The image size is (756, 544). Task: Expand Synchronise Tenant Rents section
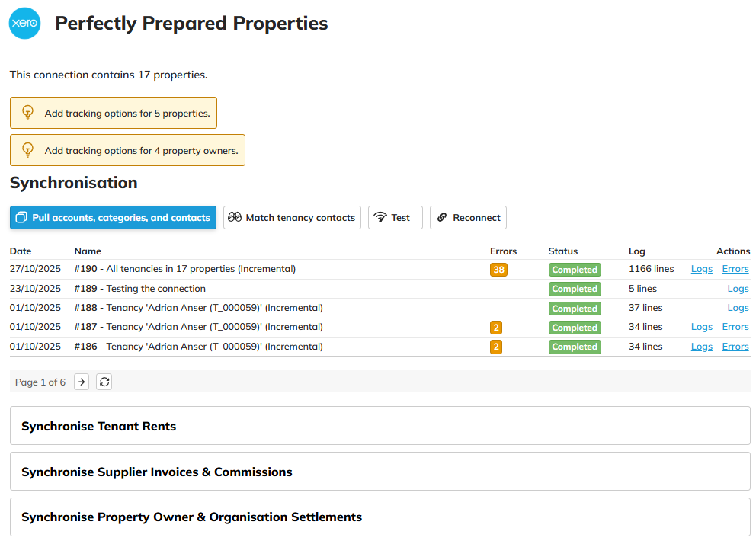[x=380, y=426]
